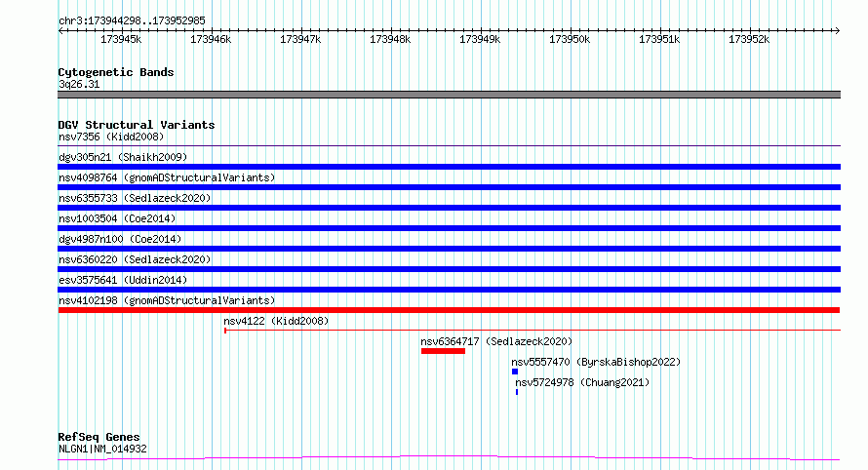The height and width of the screenshot is (470, 868).
Task: Click the 173952k ruler tick label
Action: pyautogui.click(x=748, y=39)
